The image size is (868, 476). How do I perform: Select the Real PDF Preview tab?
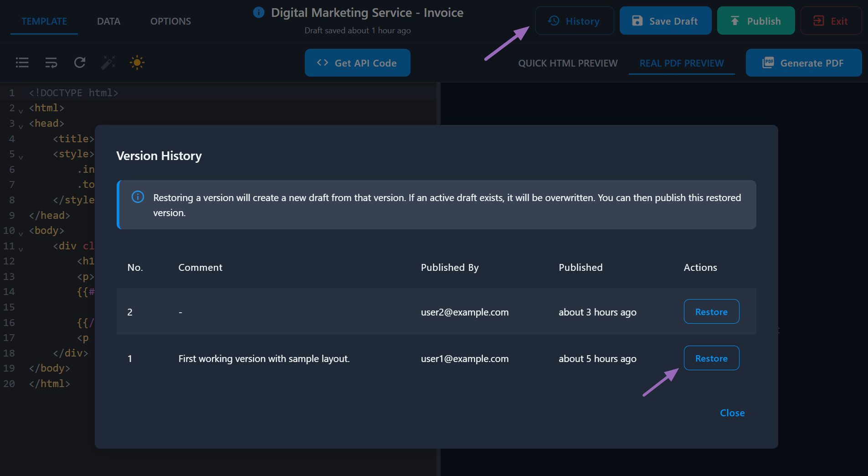(x=681, y=63)
